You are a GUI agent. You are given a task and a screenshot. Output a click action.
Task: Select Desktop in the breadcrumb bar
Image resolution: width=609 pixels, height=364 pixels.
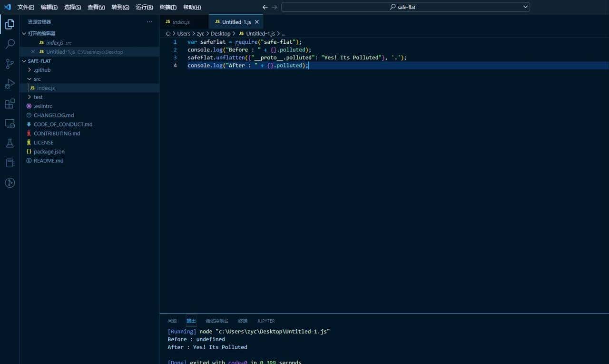click(x=220, y=33)
